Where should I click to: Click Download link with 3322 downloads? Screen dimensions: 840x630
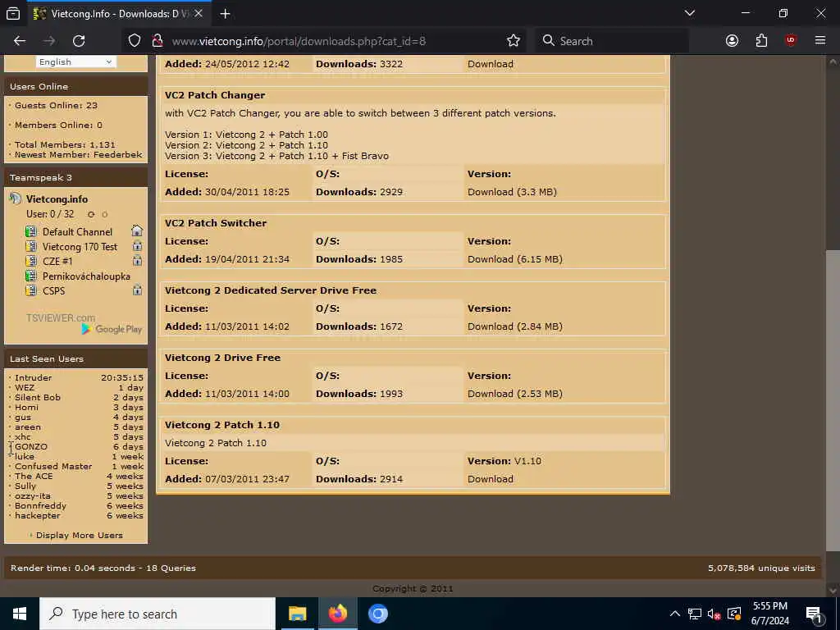(x=491, y=64)
